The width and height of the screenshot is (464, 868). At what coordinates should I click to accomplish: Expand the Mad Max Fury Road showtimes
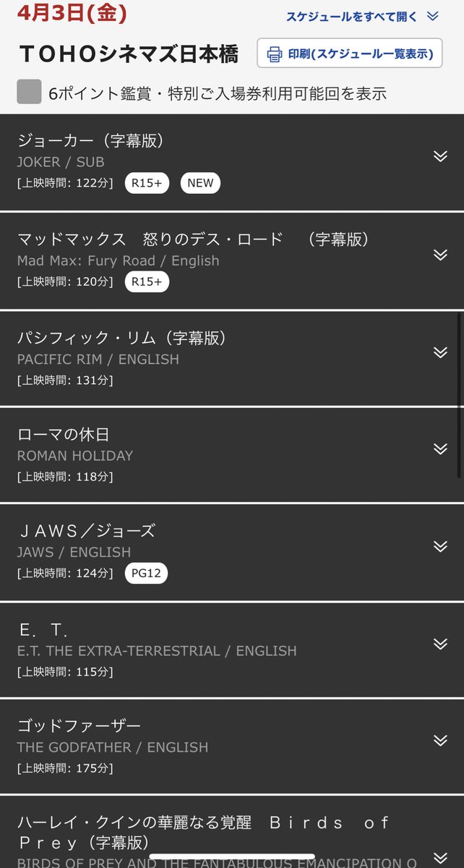pyautogui.click(x=440, y=255)
